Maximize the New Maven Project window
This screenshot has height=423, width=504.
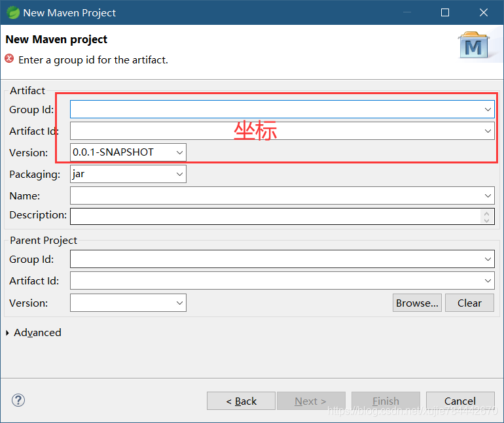[445, 12]
